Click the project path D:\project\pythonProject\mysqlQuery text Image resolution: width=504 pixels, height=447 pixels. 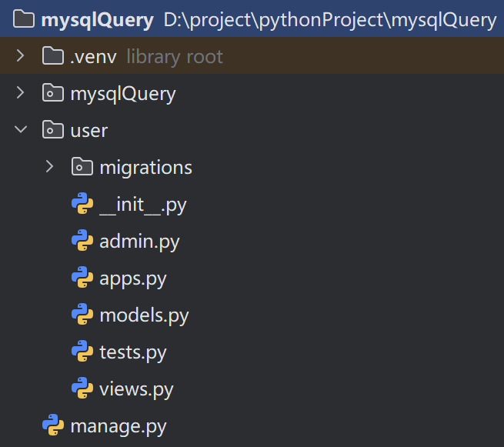[x=329, y=19]
